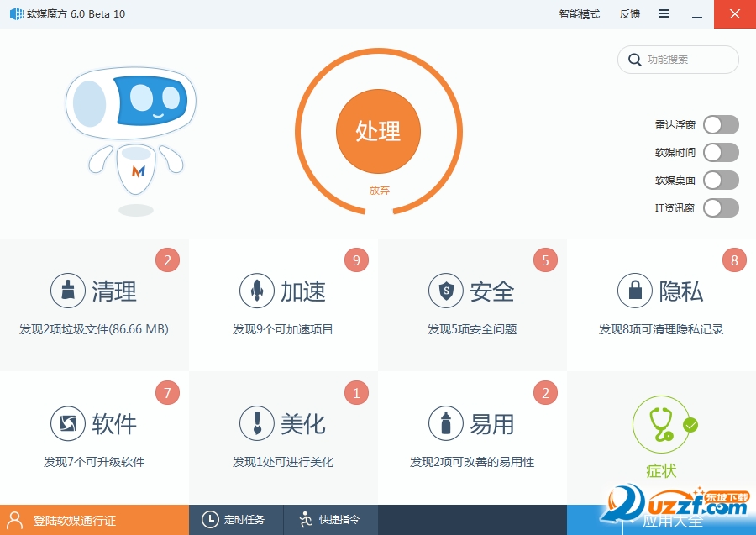
Task: Click the 清理 heading
Action: [x=114, y=291]
